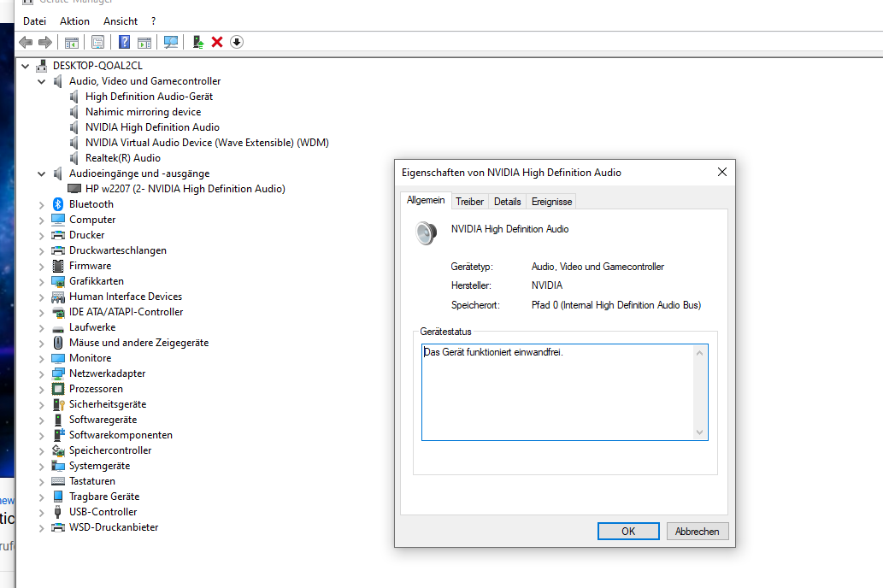Collapse Audio, Video und Gamecontroller category

(x=41, y=81)
